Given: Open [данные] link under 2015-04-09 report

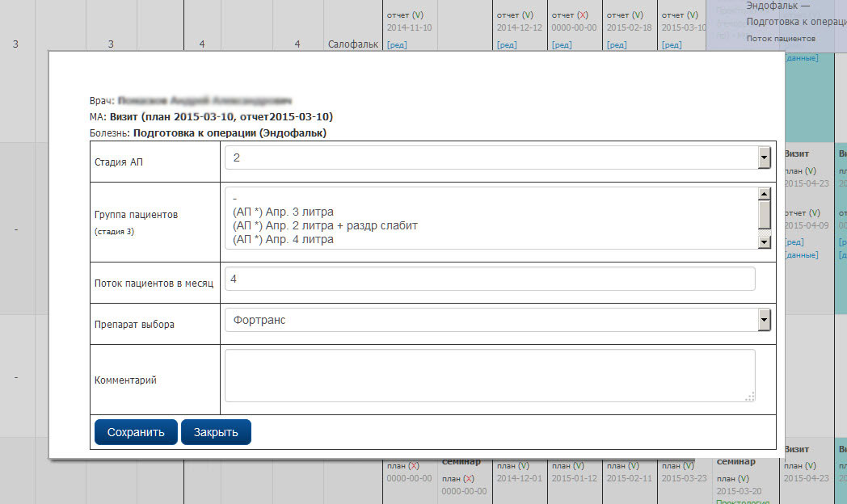Looking at the screenshot, I should click(x=801, y=255).
